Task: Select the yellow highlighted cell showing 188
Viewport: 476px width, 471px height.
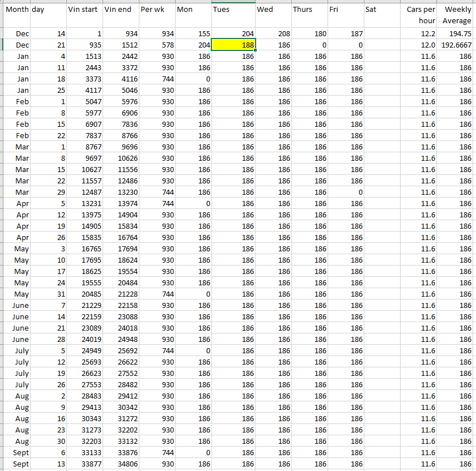Action: (233, 45)
